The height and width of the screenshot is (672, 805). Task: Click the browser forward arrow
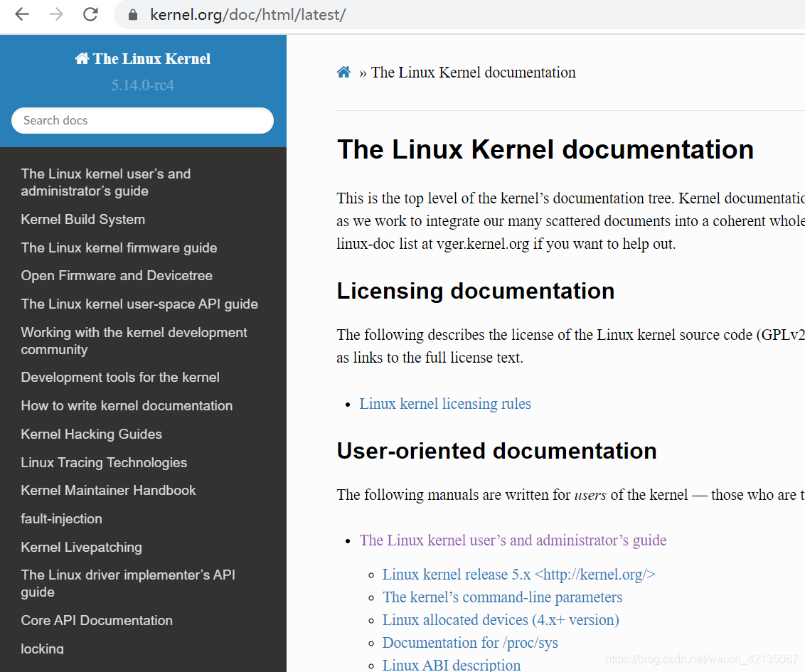[x=56, y=14]
